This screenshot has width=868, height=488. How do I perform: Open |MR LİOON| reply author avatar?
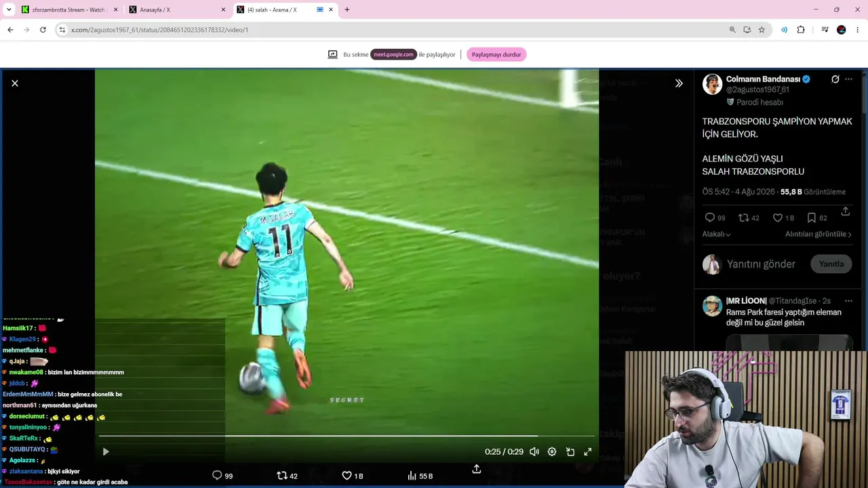[x=712, y=306]
